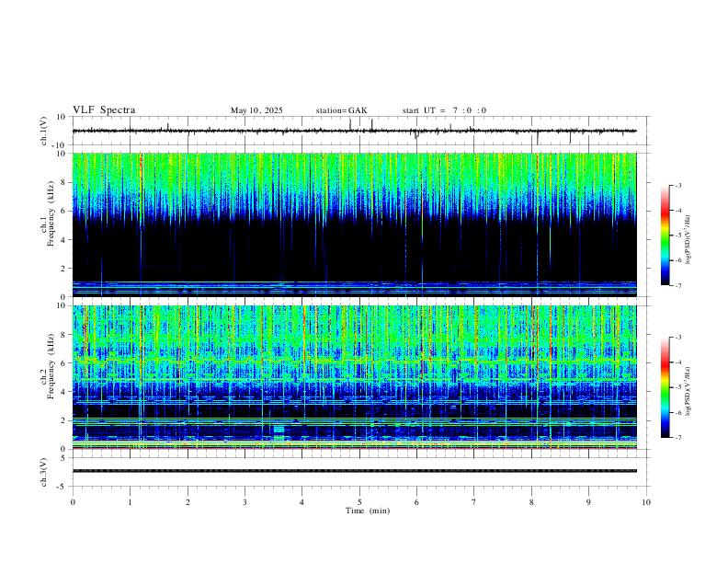Click the "8" tick on Time axis
Viewport: 728px width, 563px height.
pos(531,502)
